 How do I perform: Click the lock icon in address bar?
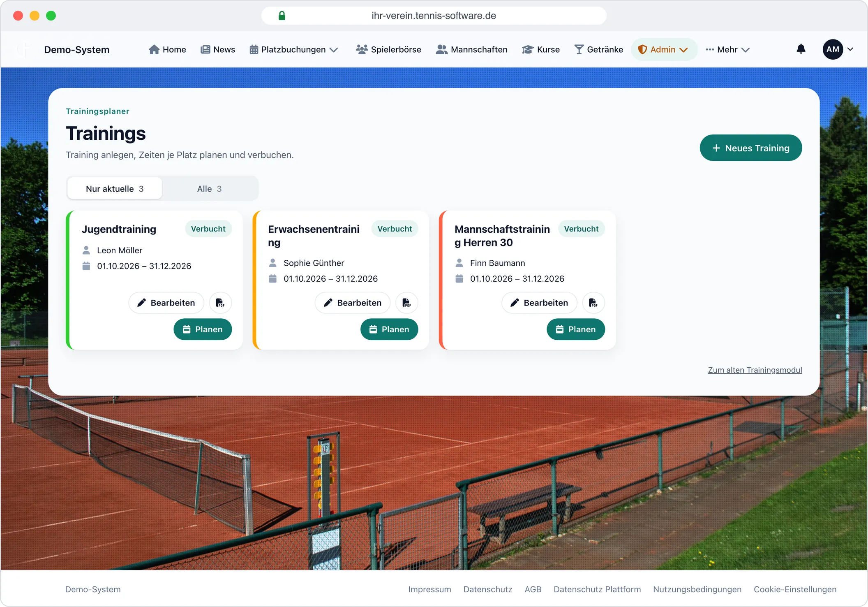[282, 16]
